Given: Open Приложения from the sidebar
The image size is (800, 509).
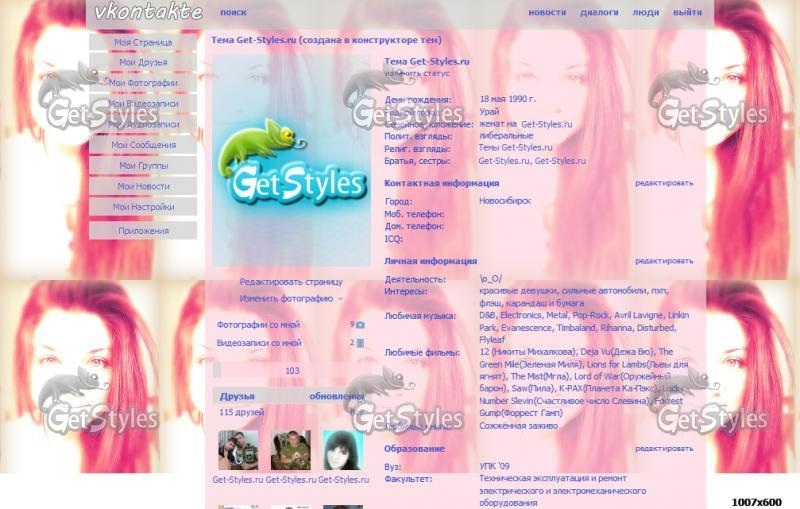Looking at the screenshot, I should click(x=143, y=230).
